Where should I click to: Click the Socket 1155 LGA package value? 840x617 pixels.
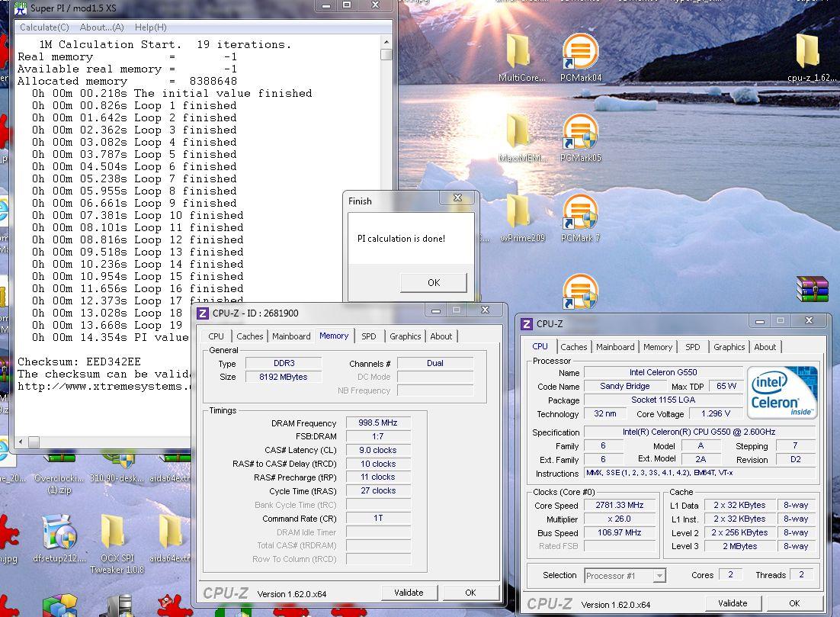(663, 400)
